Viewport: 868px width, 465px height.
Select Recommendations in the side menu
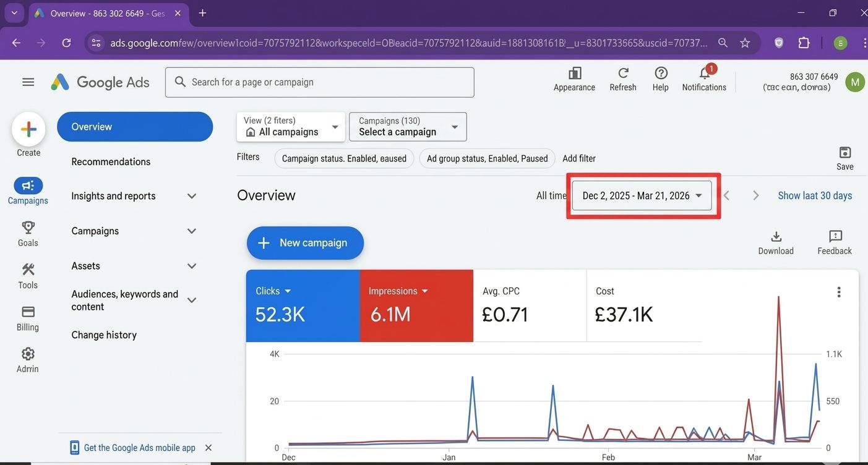(x=111, y=161)
